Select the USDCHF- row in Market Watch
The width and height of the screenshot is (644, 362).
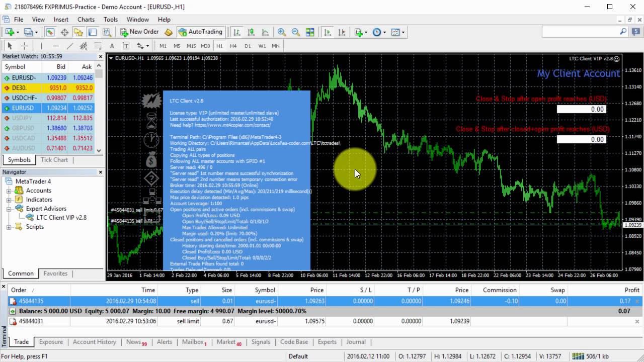pyautogui.click(x=48, y=98)
